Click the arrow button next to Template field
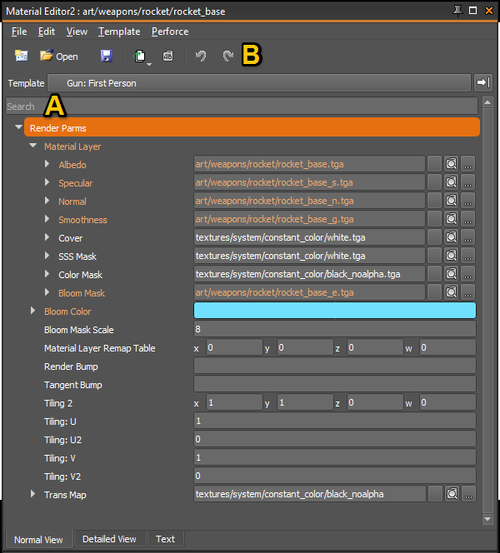The image size is (500, 553). (x=483, y=83)
